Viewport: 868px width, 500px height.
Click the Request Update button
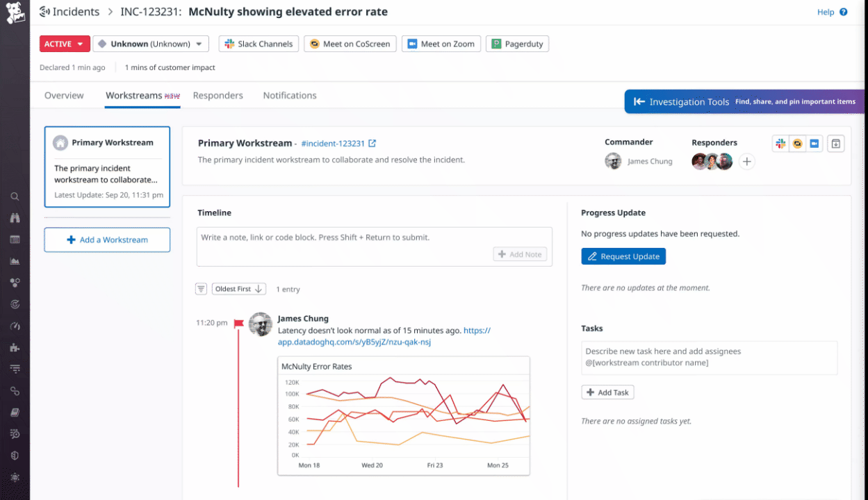coord(623,256)
